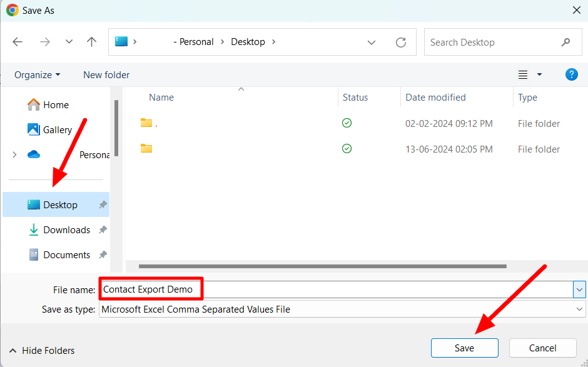
Task: Select the folder modified 02-02-2024
Action: coord(146,123)
